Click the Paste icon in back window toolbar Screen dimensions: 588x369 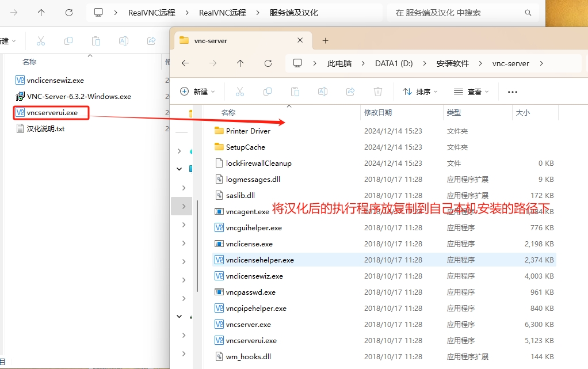pos(96,41)
